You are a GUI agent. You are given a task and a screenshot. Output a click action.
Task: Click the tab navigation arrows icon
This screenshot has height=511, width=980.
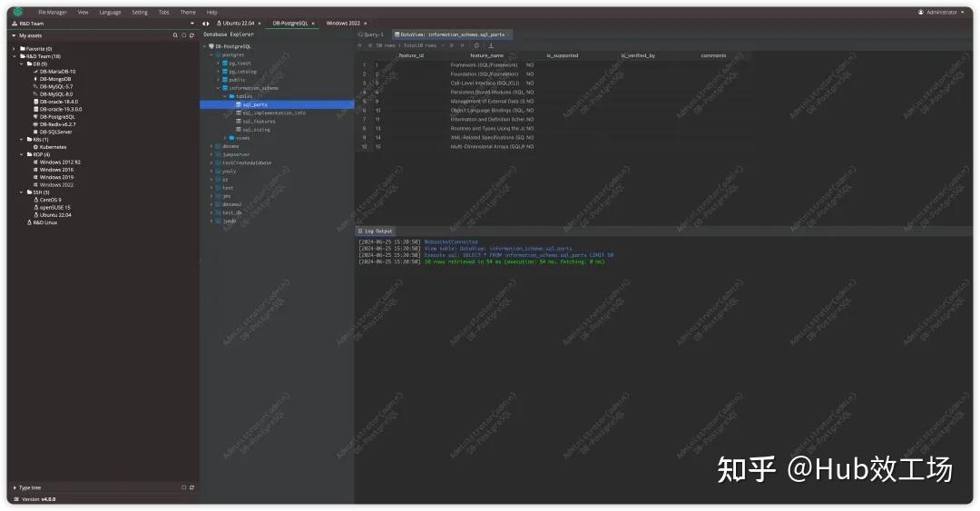(206, 24)
